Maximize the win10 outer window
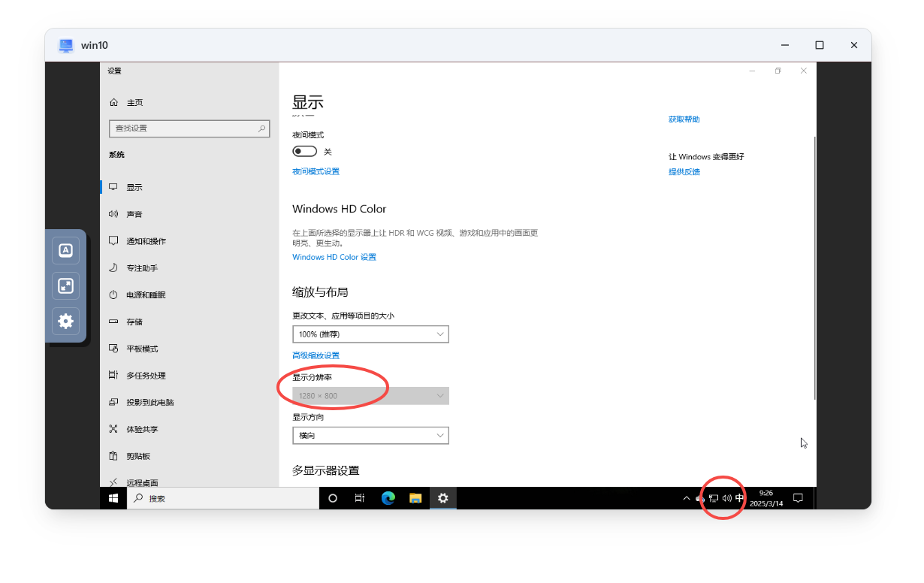The image size is (924, 583). pos(820,45)
